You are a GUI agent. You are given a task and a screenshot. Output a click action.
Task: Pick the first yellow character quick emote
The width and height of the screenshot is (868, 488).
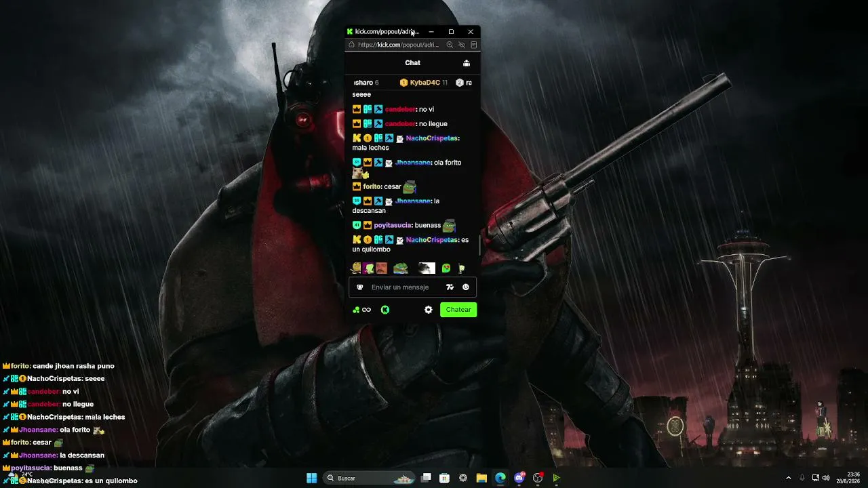(x=356, y=268)
